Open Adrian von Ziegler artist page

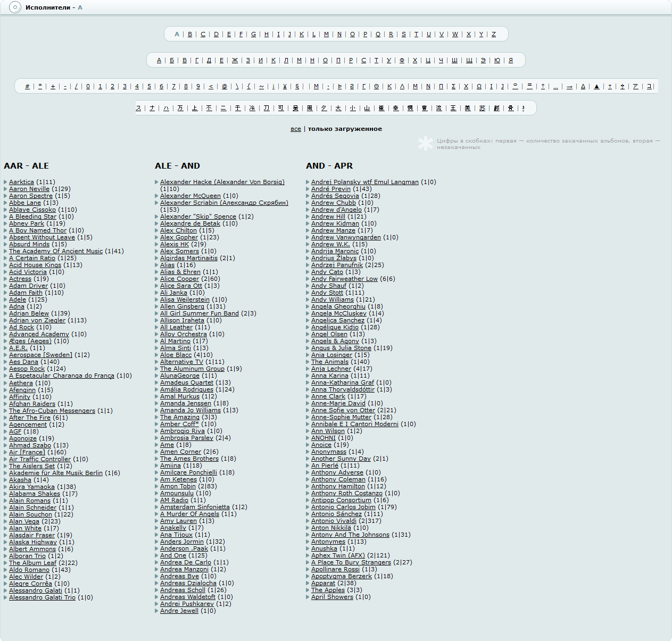pyautogui.click(x=37, y=320)
